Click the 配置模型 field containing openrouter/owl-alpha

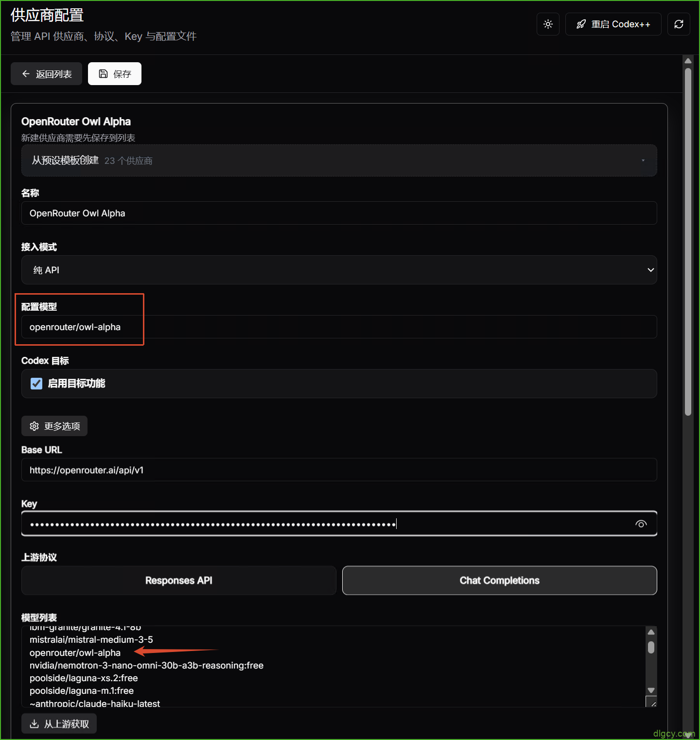coord(339,327)
